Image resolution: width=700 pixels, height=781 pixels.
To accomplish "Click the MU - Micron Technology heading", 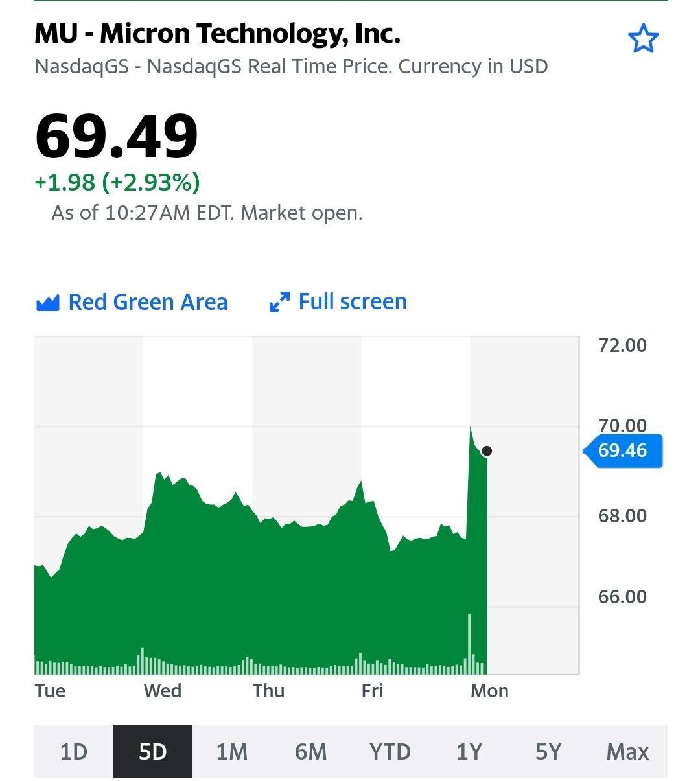I will (218, 33).
